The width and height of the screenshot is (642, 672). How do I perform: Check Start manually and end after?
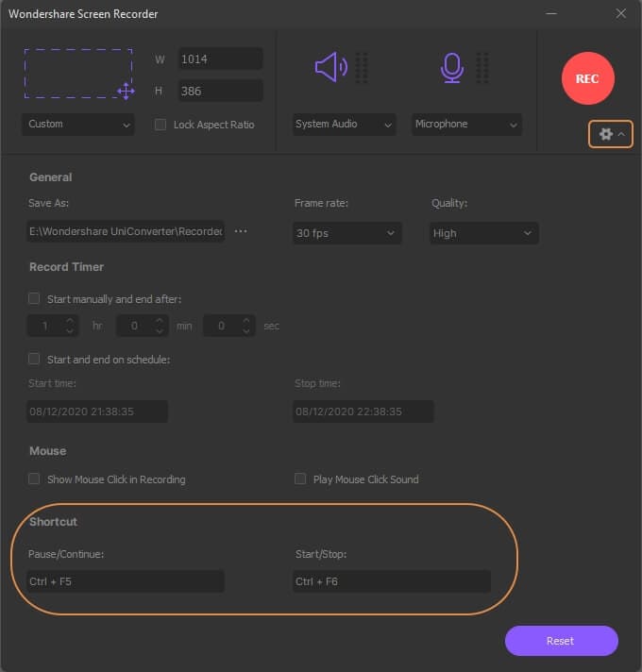[x=34, y=298]
